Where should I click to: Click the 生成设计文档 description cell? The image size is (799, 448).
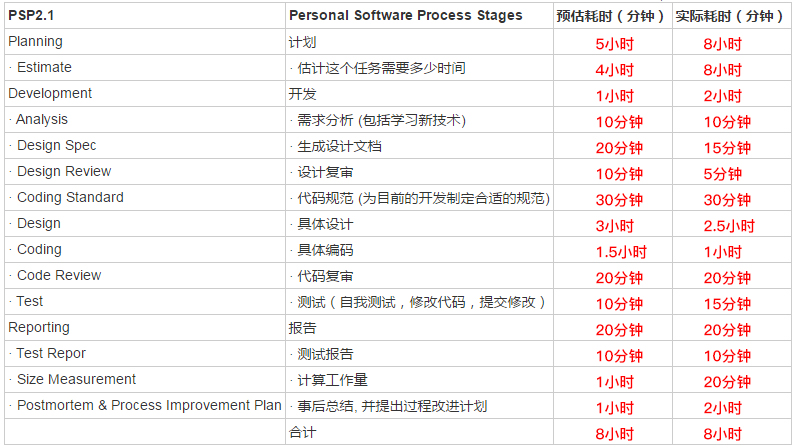tap(339, 146)
